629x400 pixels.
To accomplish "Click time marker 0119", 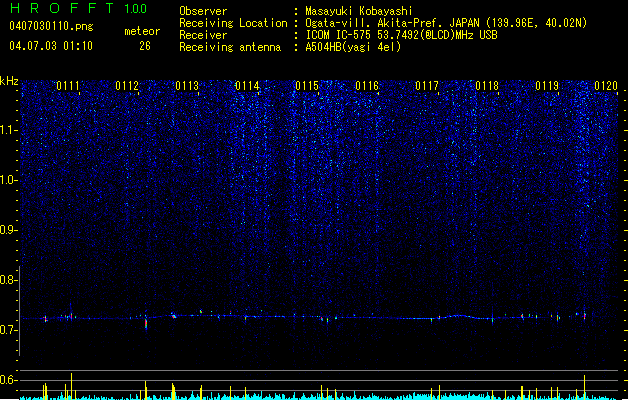I will pos(547,86).
